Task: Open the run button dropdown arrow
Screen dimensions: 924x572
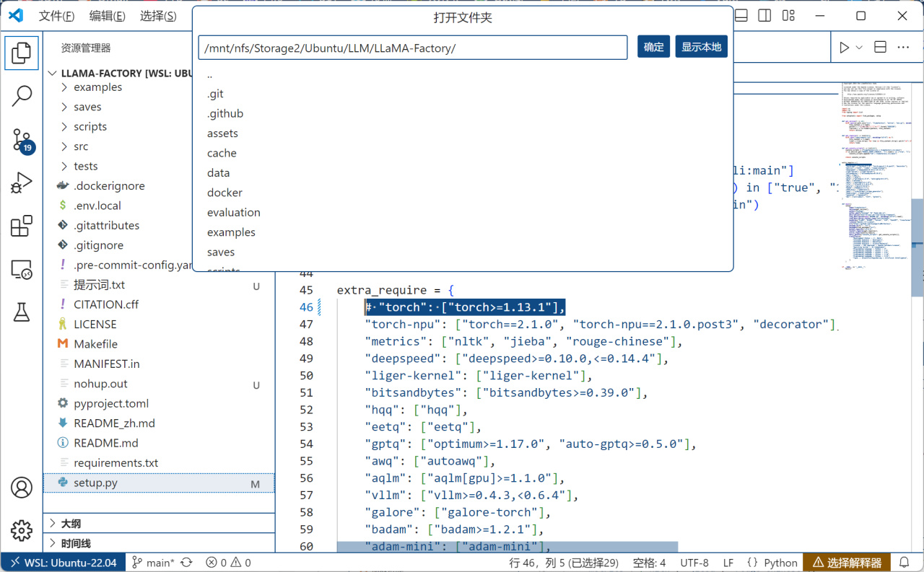Action: point(859,48)
